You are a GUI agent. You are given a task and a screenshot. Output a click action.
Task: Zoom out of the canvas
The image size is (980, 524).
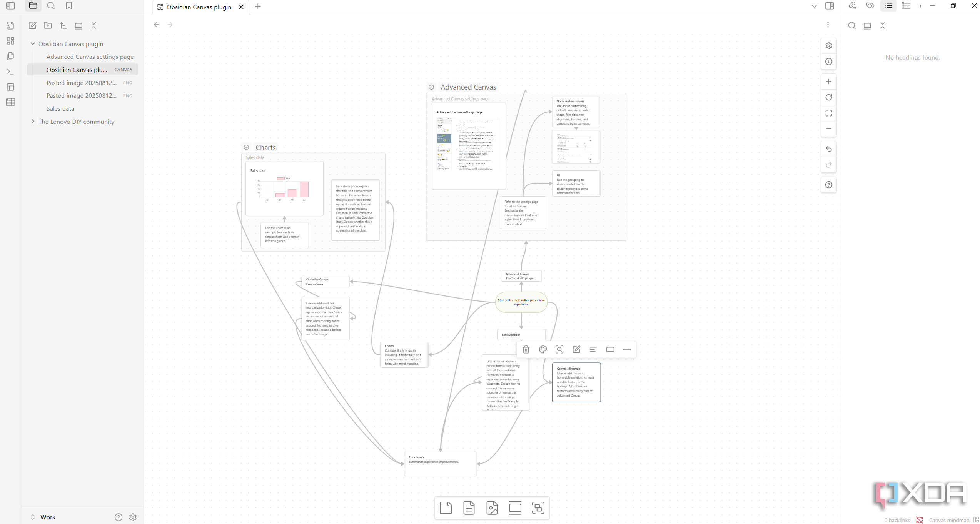click(x=829, y=129)
